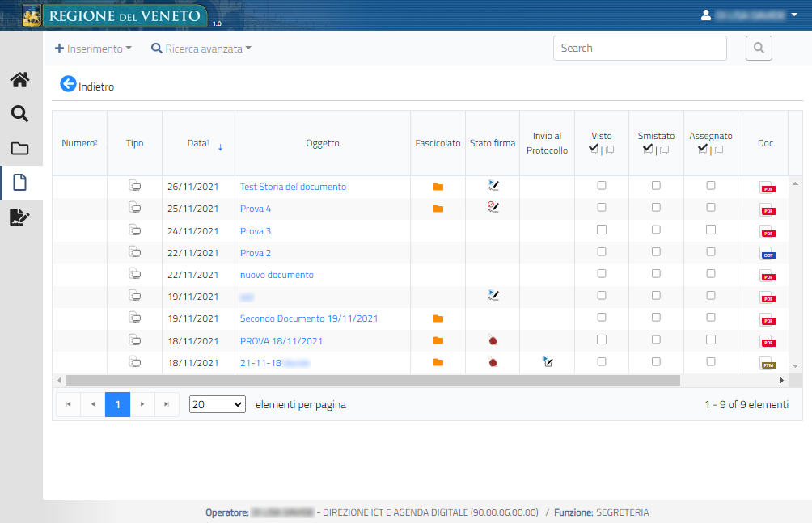The height and width of the screenshot is (523, 812).
Task: Open the Test Storia del documento link
Action: coord(293,187)
